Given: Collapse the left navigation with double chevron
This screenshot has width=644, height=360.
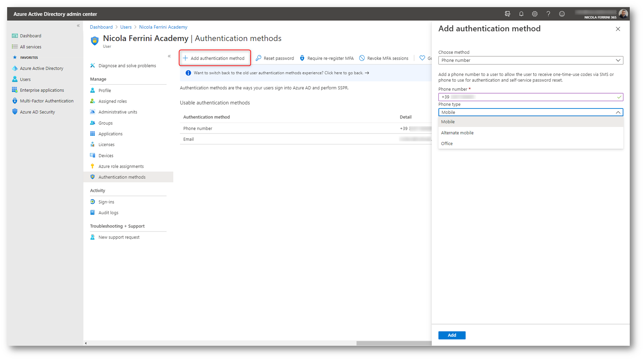Looking at the screenshot, I should (78, 26).
